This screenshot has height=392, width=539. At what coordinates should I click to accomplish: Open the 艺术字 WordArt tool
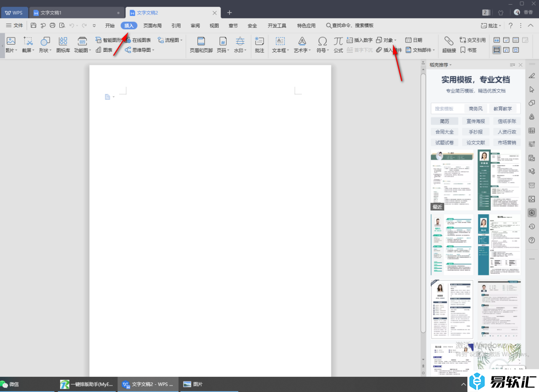pyautogui.click(x=302, y=41)
